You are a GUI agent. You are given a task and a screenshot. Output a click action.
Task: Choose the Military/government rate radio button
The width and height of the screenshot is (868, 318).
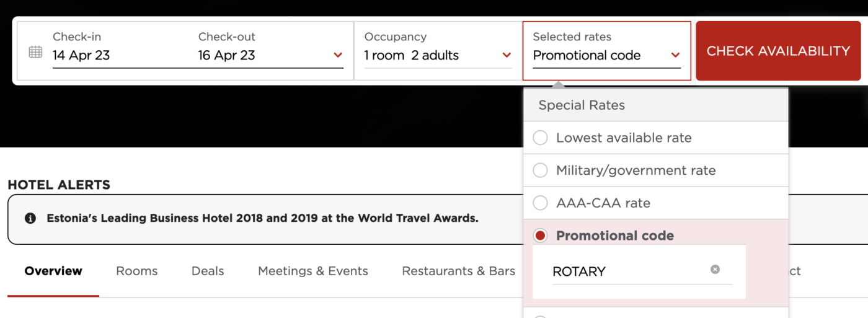point(540,170)
